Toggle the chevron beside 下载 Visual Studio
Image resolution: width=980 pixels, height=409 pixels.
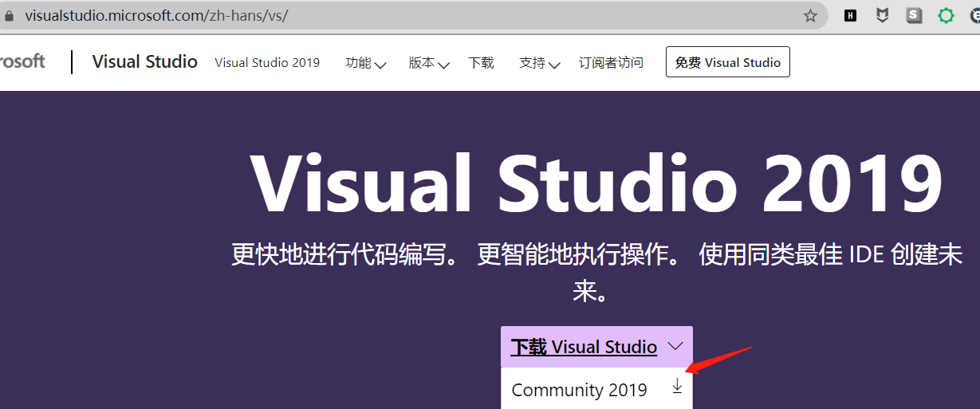click(x=675, y=347)
